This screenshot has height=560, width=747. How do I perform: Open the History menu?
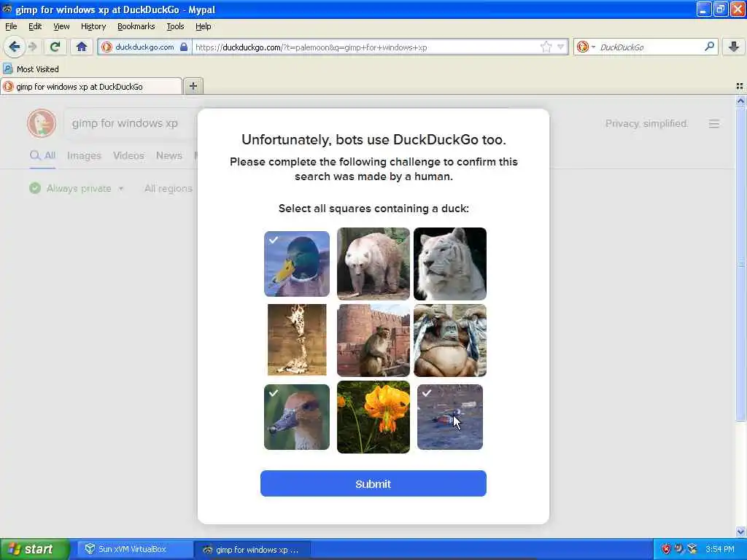click(x=93, y=27)
